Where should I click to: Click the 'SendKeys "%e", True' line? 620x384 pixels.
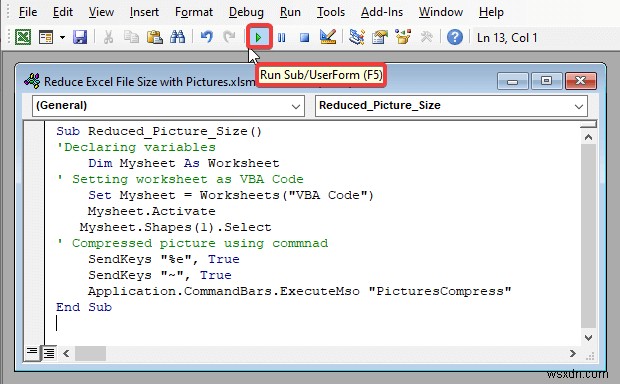[164, 259]
